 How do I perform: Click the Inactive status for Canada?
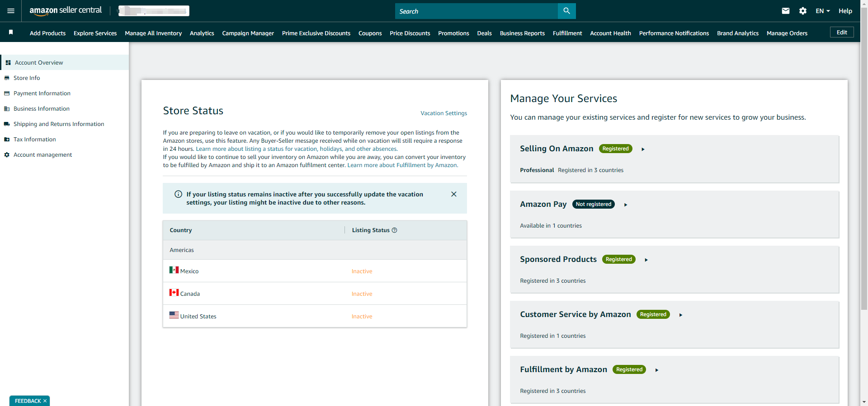click(x=362, y=294)
